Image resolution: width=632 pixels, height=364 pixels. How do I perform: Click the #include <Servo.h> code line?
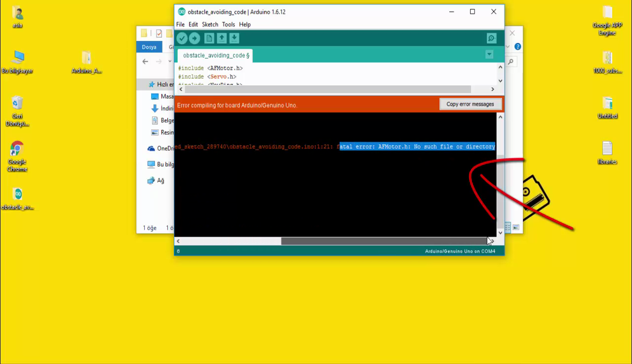pyautogui.click(x=207, y=77)
